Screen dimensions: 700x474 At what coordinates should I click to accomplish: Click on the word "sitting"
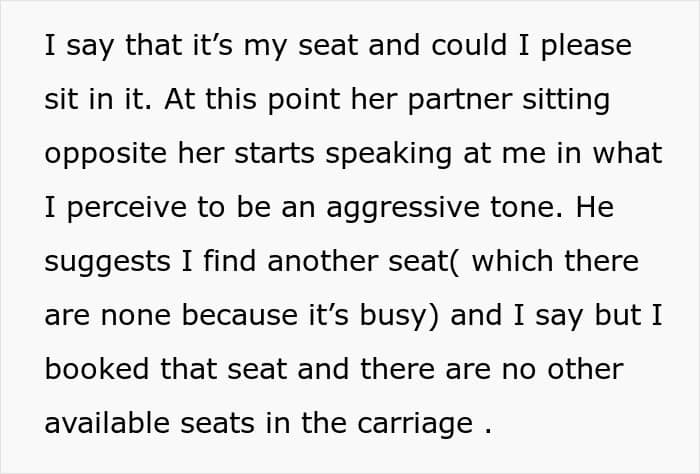tap(566, 100)
